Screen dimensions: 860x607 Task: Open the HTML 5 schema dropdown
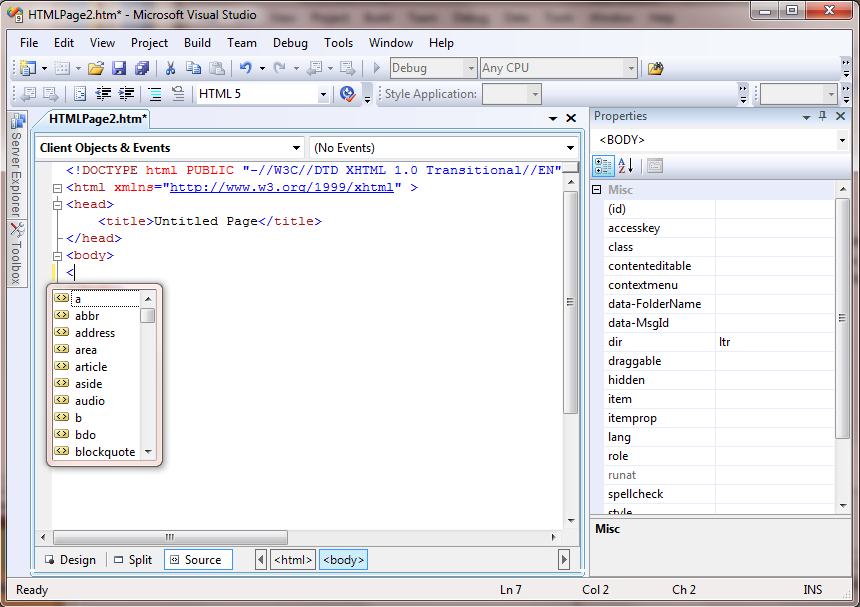pos(323,94)
